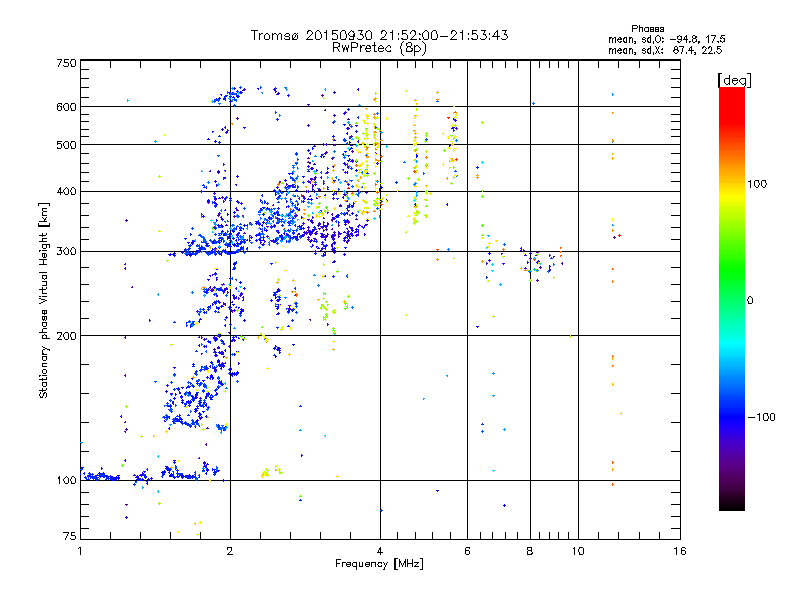Click the y-axis tick label '100'

click(x=66, y=480)
